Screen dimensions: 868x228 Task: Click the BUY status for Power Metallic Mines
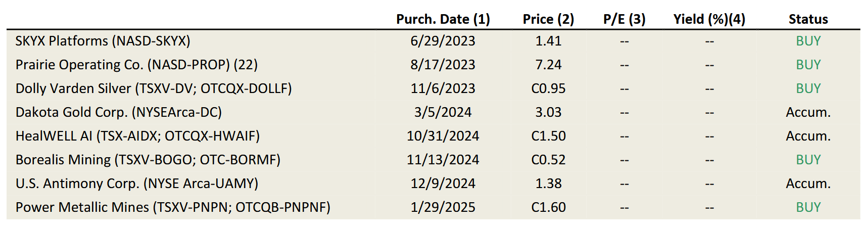[808, 207]
